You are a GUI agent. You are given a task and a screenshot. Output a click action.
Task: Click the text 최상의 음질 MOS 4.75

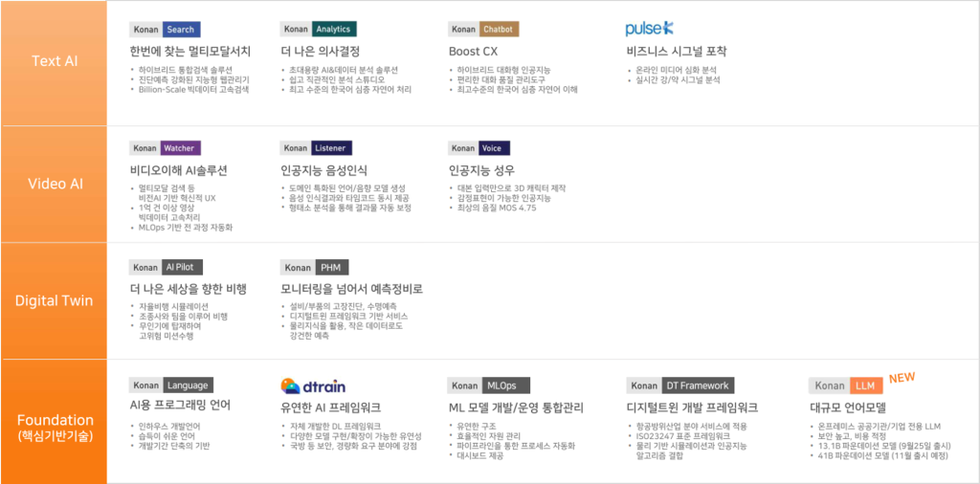(497, 208)
